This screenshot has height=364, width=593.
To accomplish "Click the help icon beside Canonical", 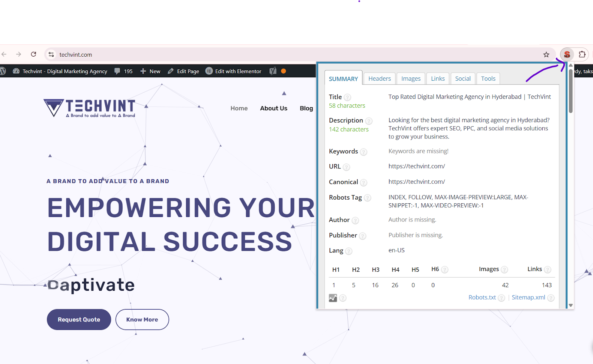I will pyautogui.click(x=364, y=183).
